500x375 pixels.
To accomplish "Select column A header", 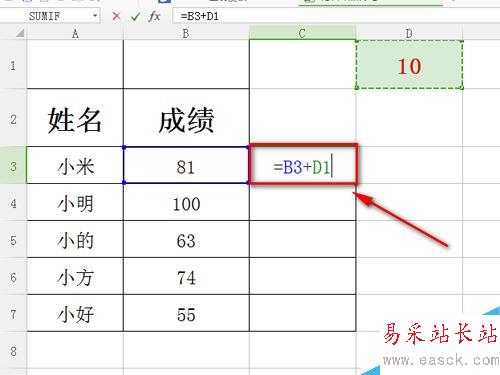I will pos(75,33).
